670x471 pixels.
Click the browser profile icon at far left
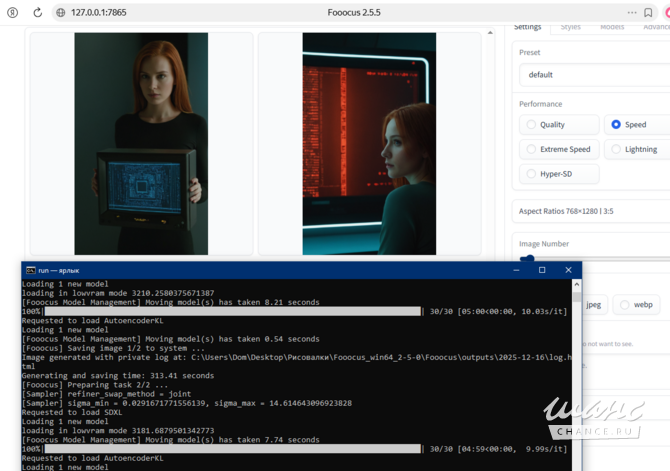click(11, 12)
